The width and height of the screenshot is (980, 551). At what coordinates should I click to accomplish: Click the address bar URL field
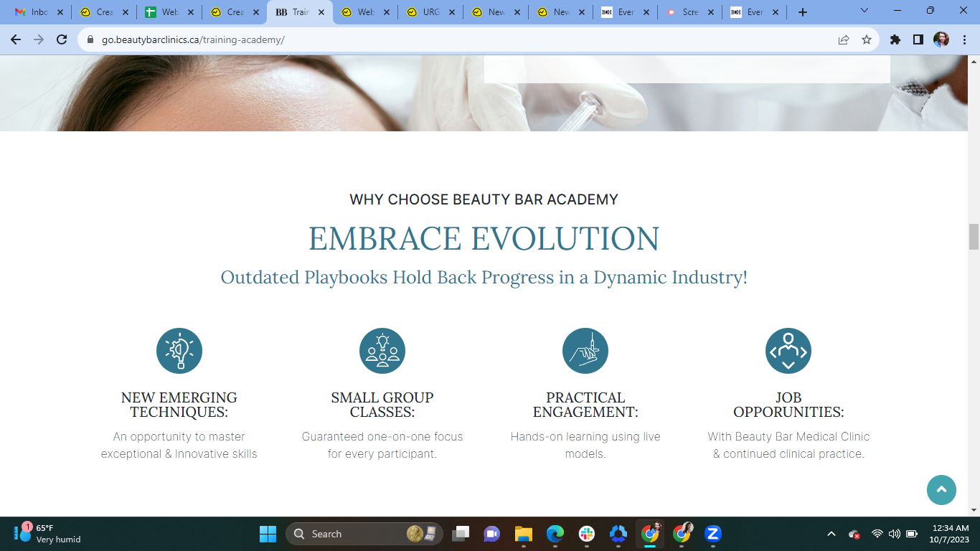point(459,39)
